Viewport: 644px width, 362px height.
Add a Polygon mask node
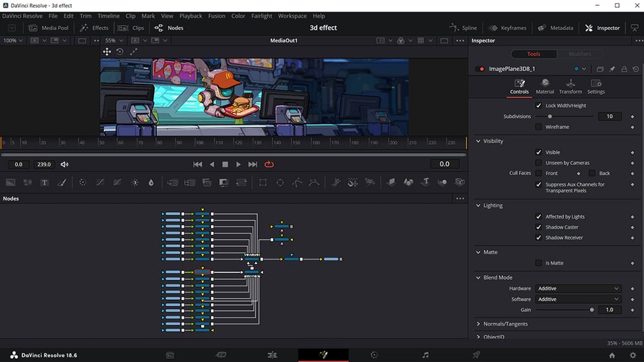[297, 182]
